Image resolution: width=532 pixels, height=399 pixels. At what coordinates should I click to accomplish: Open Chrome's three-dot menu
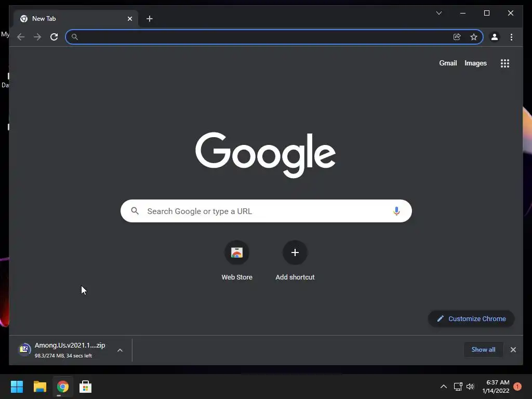[511, 37]
